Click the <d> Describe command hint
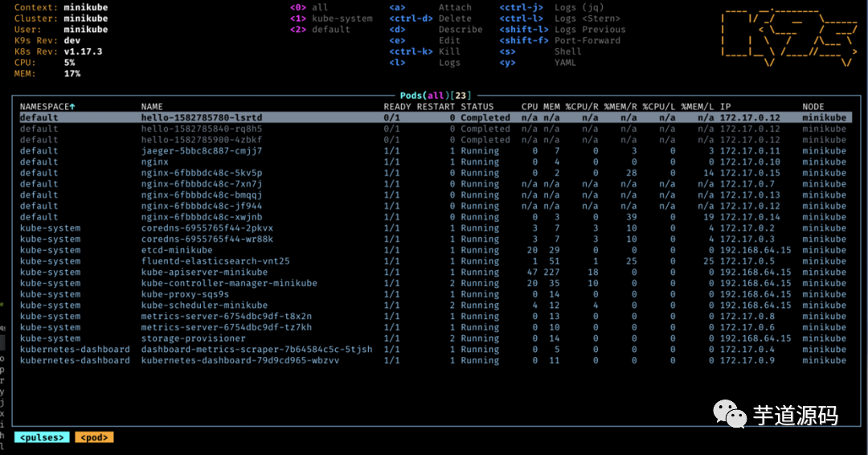 point(436,29)
